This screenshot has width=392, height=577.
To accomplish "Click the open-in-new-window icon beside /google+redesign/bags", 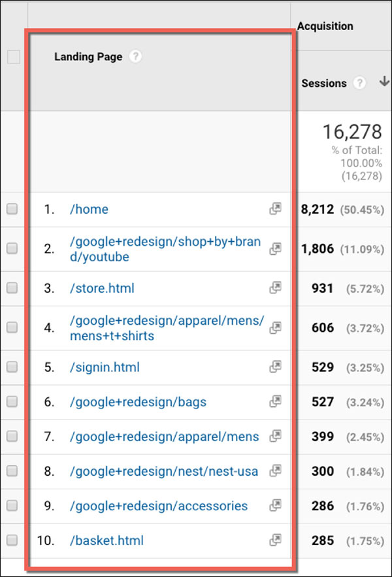I will pyautogui.click(x=275, y=401).
